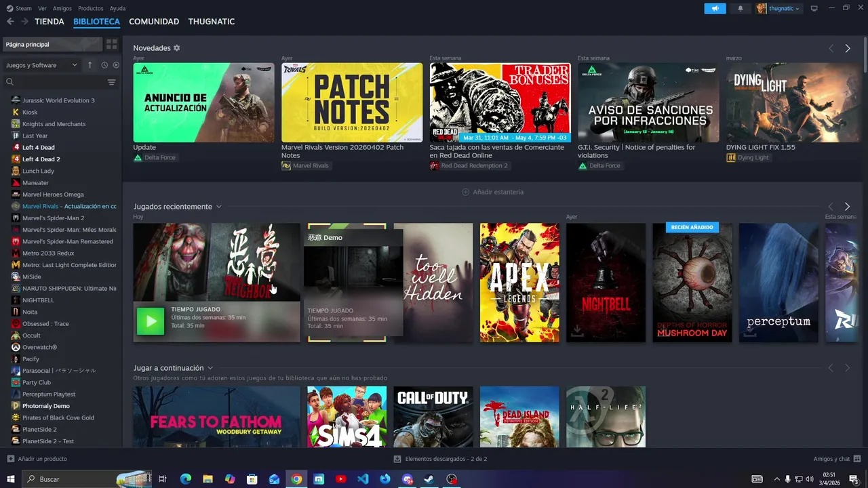Viewport: 868px width, 488px height.
Task: Open Microsoft Edge from taskbar
Action: 185,479
